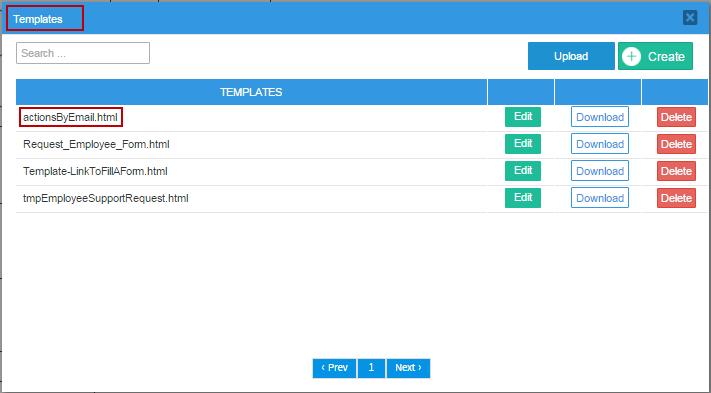Select the tmpEmployeeSupportRequest.html file name
Screen dimensions: 711x393
point(106,199)
